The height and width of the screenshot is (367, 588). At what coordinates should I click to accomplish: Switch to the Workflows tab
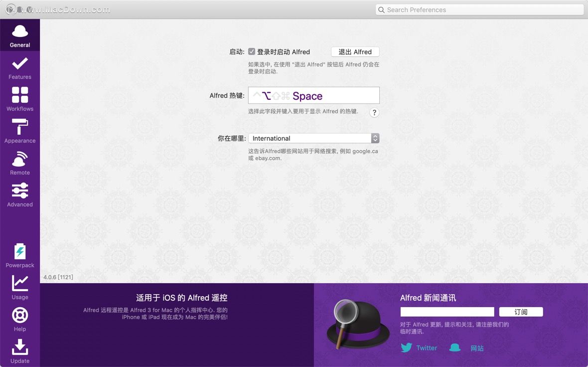coord(20,99)
